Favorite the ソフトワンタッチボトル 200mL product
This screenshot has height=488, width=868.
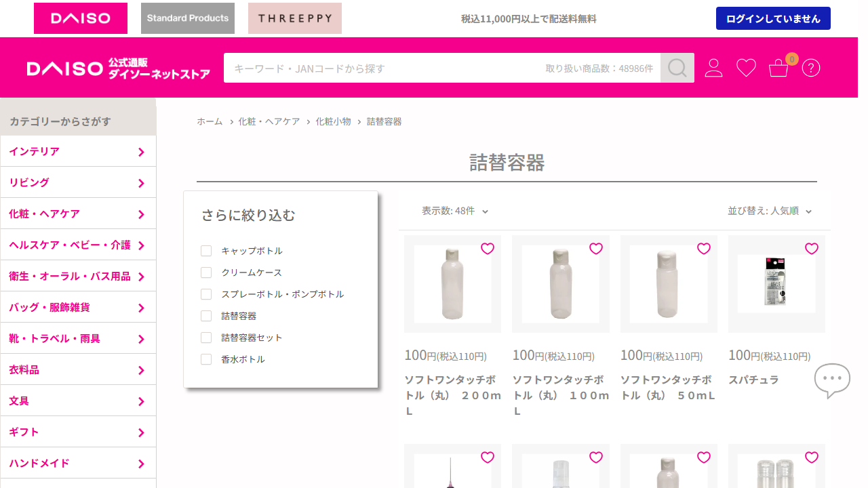pyautogui.click(x=488, y=249)
